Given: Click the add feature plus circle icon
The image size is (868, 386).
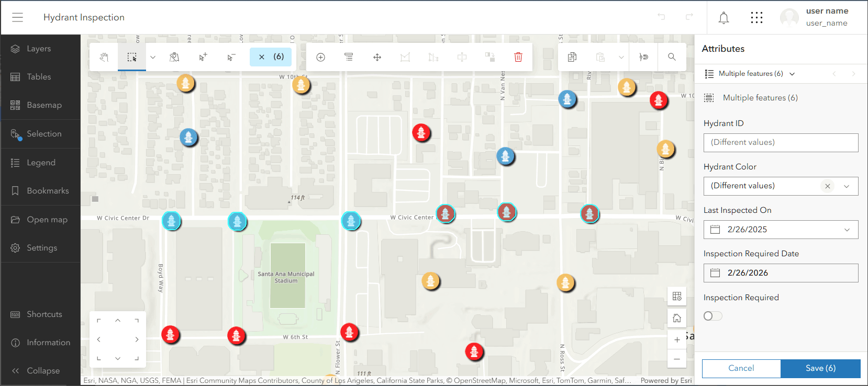Looking at the screenshot, I should point(320,57).
